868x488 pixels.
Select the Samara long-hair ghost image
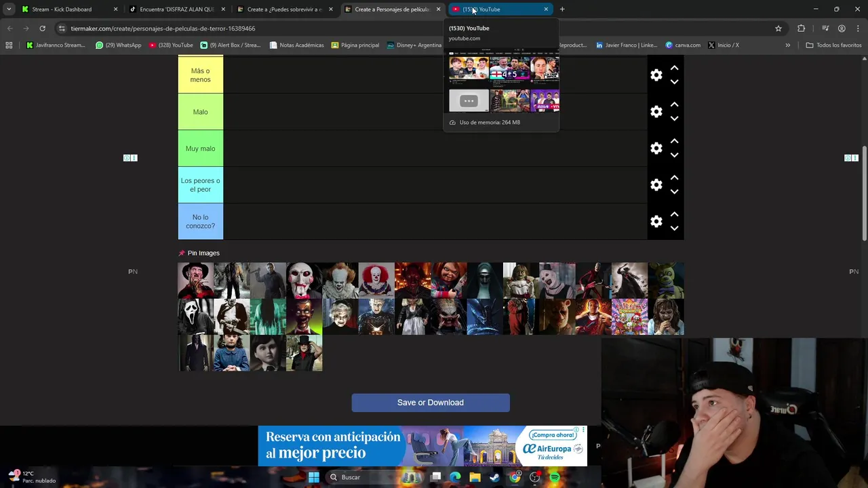click(x=268, y=317)
